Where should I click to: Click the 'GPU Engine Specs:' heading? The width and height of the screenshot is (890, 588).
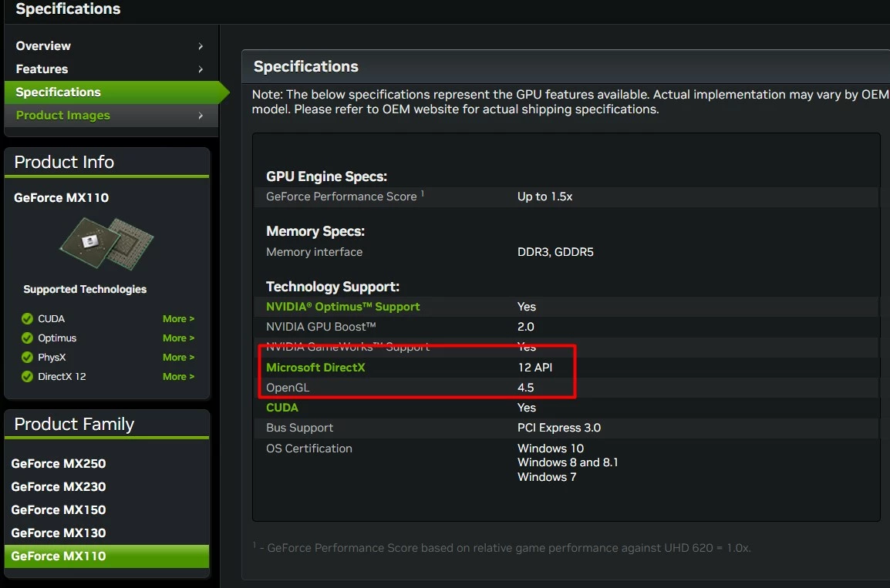click(326, 176)
